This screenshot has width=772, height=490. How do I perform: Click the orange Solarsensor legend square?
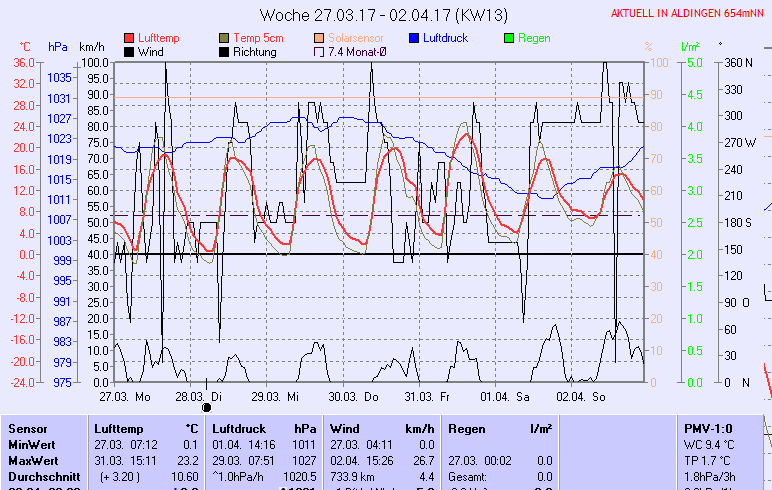pyautogui.click(x=319, y=38)
